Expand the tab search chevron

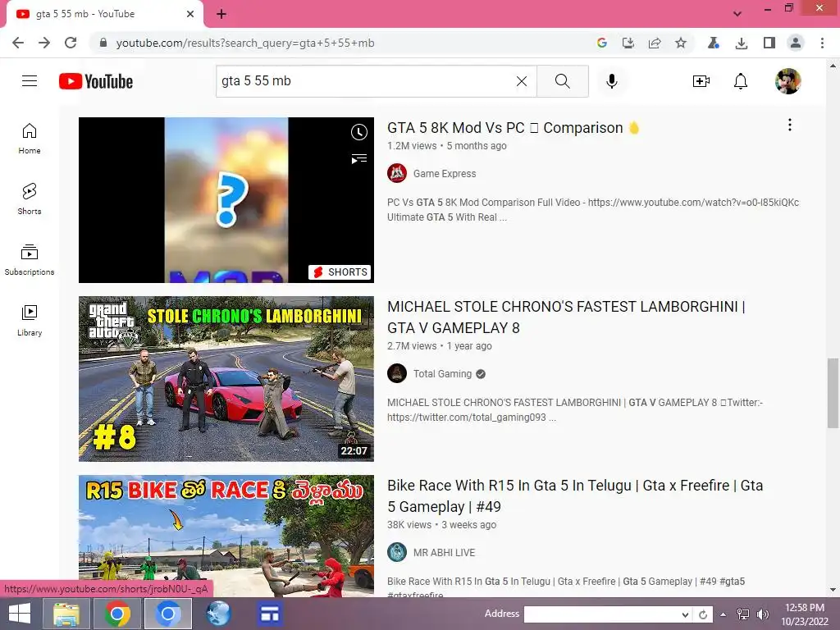(737, 14)
